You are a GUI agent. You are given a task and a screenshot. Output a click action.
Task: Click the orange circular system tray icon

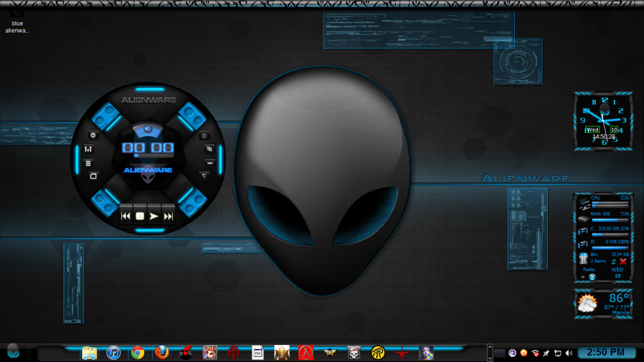524,353
